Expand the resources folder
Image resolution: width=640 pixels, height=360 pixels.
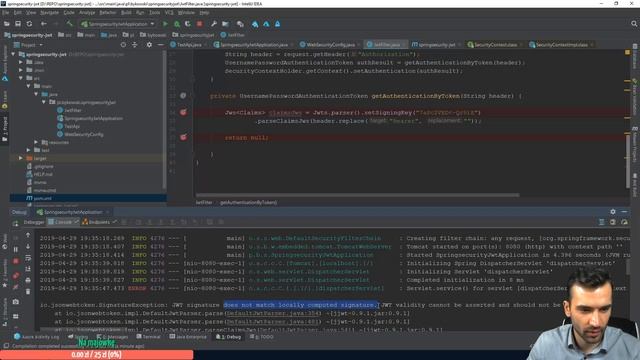coord(36,142)
